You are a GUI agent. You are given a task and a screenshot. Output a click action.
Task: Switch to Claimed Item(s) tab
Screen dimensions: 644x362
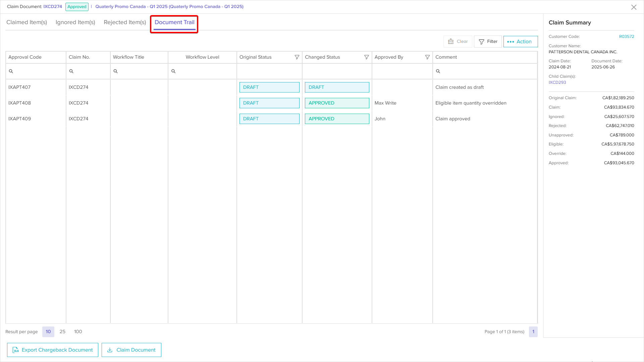point(27,22)
